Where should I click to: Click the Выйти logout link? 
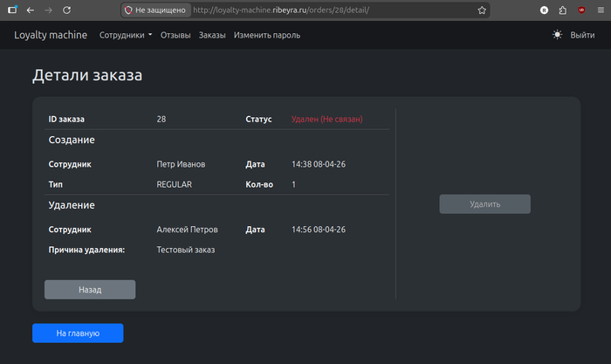pyautogui.click(x=582, y=35)
